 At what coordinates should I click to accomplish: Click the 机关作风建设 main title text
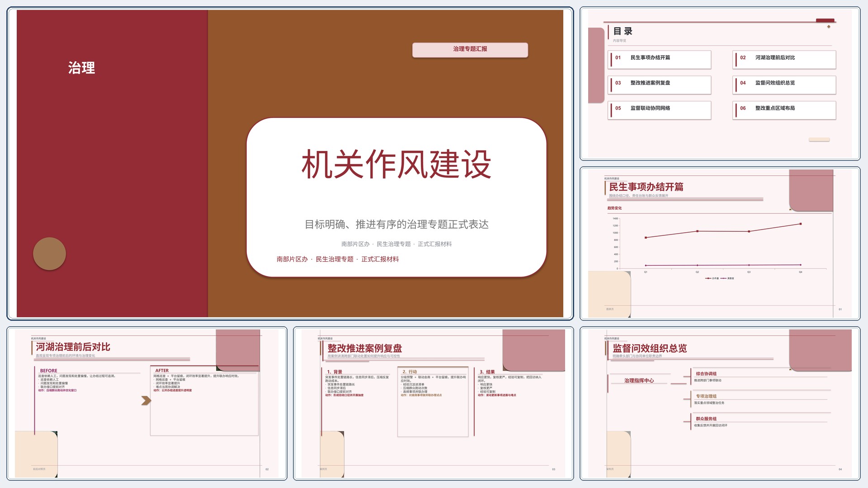click(396, 164)
